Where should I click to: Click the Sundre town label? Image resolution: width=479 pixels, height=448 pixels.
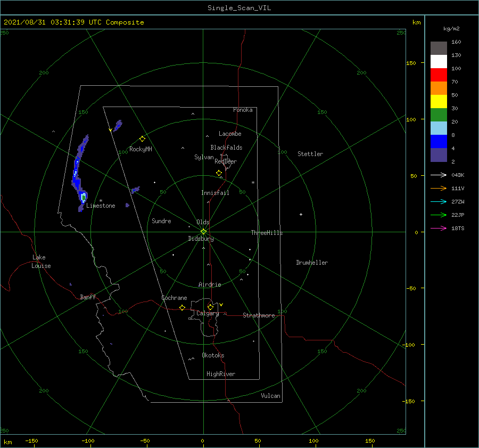161,221
